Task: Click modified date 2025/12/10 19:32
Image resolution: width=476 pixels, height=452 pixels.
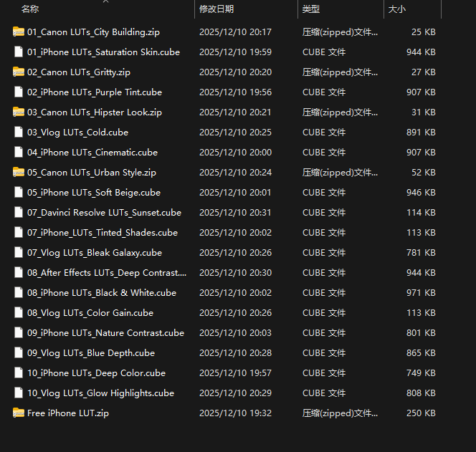Action: click(235, 413)
